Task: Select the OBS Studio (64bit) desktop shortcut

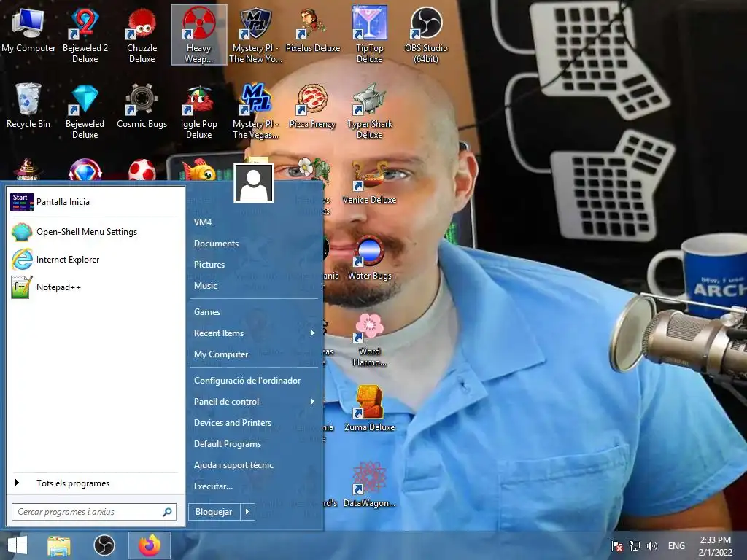Action: [426, 35]
